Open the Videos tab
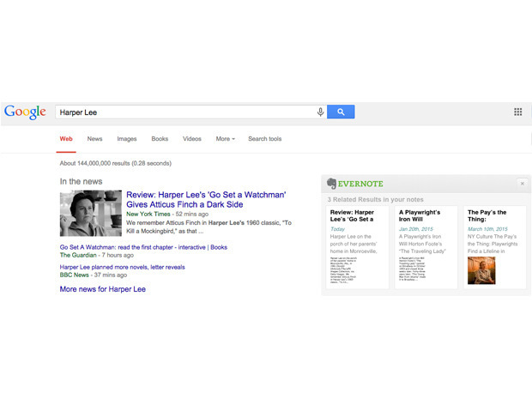532x399 pixels. tap(192, 139)
